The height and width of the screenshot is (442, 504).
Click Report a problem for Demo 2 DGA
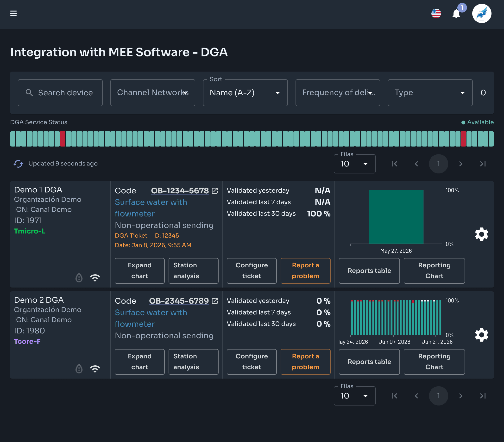(x=306, y=362)
